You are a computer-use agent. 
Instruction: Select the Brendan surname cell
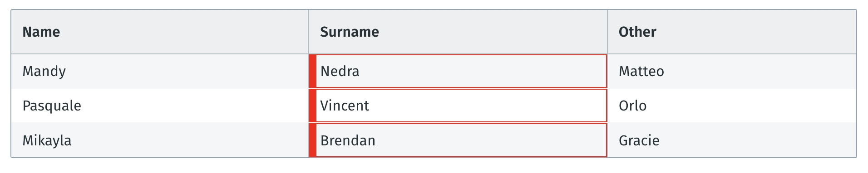tap(458, 140)
